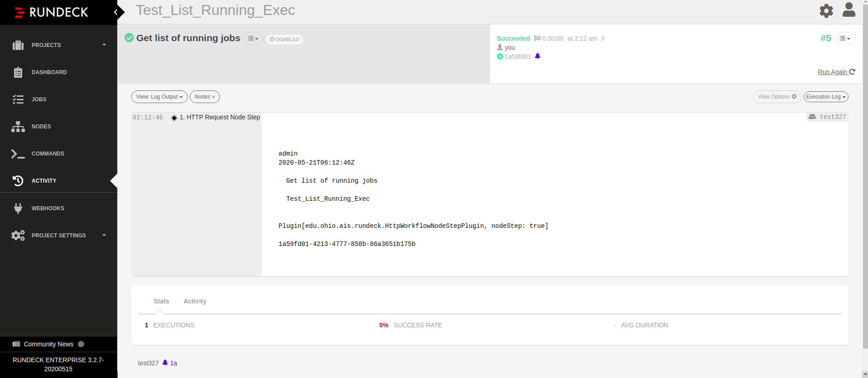Click the Dashboard clipboard icon
The width and height of the screenshot is (868, 378).
click(x=18, y=72)
